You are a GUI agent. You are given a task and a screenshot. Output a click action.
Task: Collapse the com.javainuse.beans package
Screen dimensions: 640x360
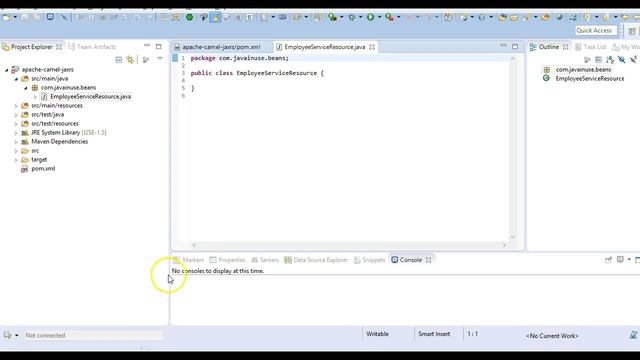(x=26, y=88)
